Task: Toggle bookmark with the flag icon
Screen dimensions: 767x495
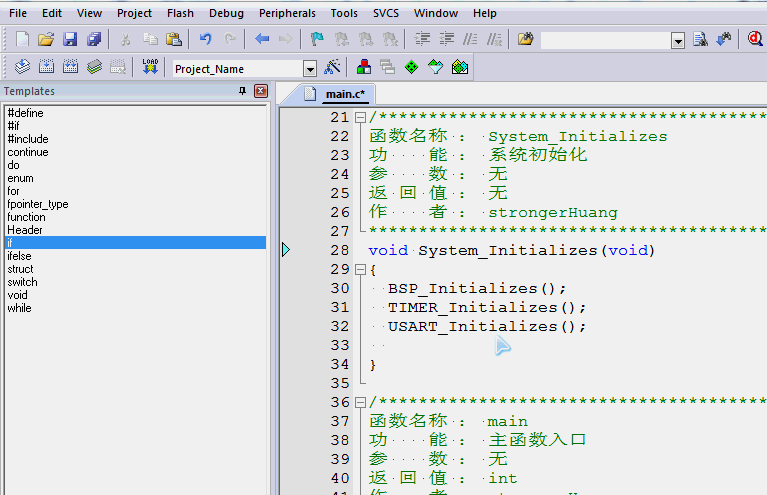Action: [x=316, y=40]
